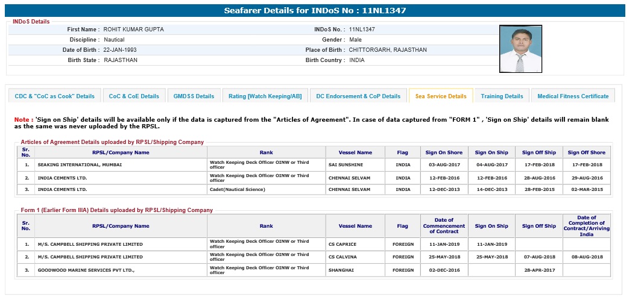Image resolution: width=644 pixels, height=297 pixels.
Task: Click the GOODWOOD MARINE SERVICES PVT LTD row
Action: point(121,270)
